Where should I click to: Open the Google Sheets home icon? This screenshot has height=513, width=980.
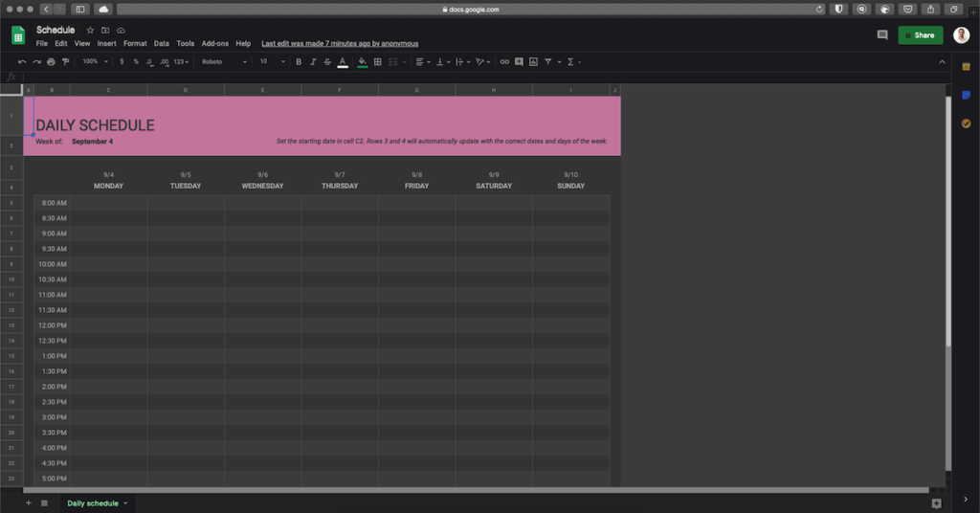pos(18,35)
